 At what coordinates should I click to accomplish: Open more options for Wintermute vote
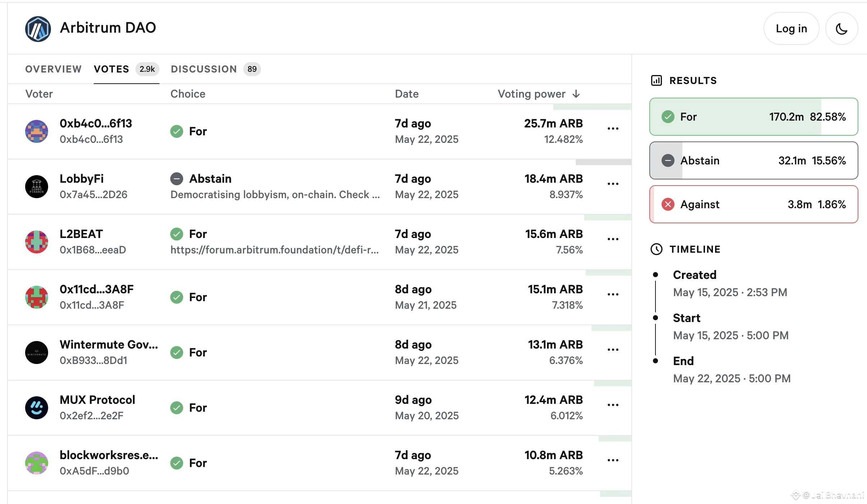(613, 350)
